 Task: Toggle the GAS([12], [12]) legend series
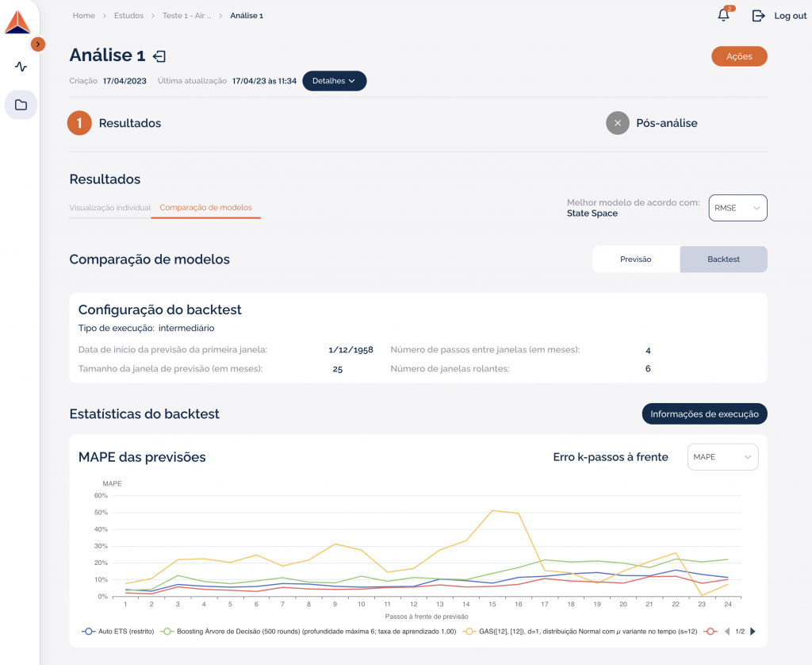point(580,632)
